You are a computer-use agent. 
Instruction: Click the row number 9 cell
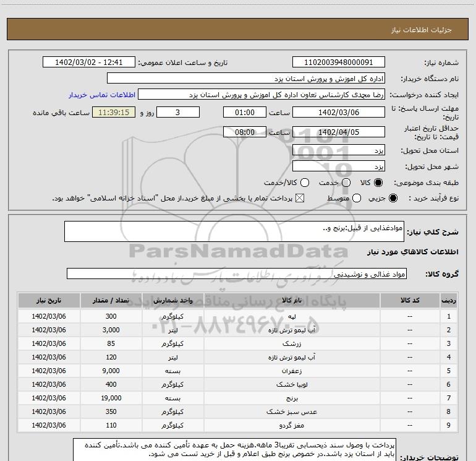click(449, 425)
